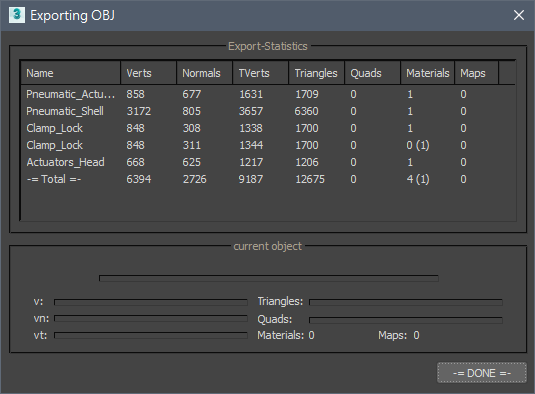Close the Exporting OBJ dialog

click(519, 15)
